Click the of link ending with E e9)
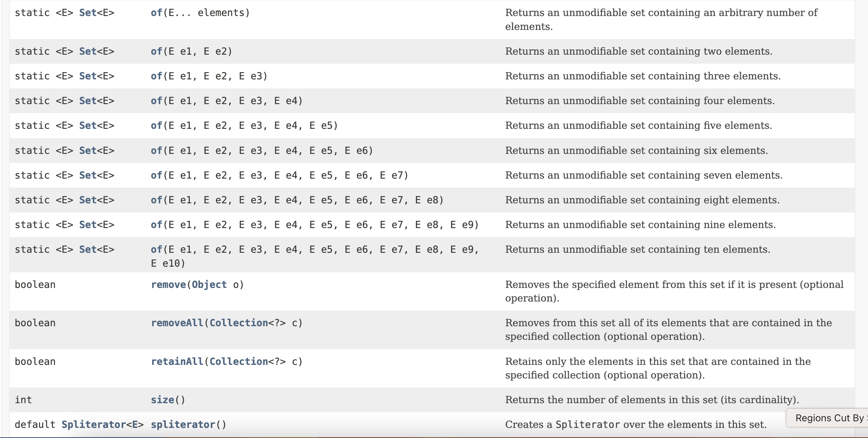The height and width of the screenshot is (438, 868). 156,225
